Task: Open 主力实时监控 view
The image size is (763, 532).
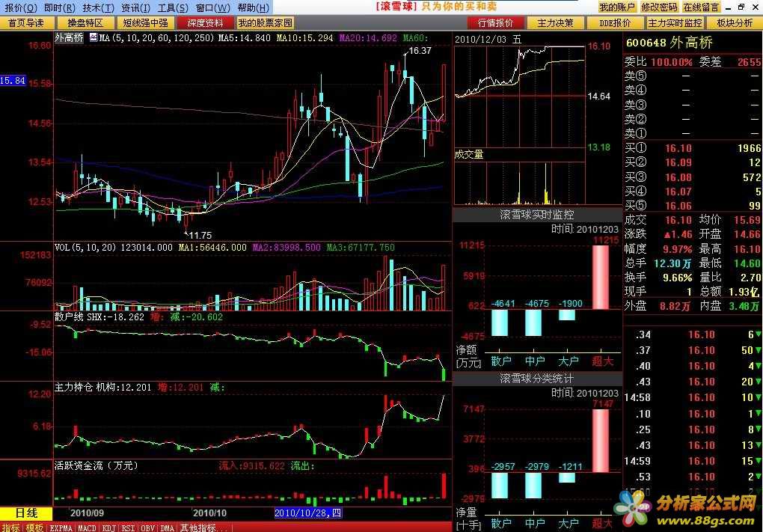Action: click(x=675, y=23)
